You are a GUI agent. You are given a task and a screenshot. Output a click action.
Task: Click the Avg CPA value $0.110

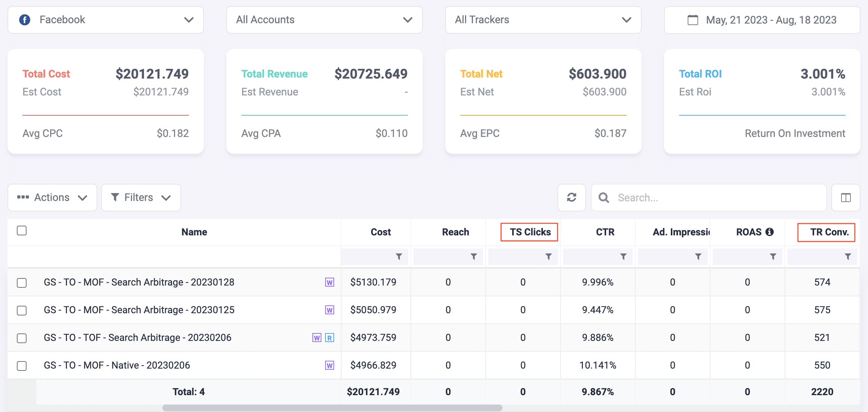coord(392,133)
